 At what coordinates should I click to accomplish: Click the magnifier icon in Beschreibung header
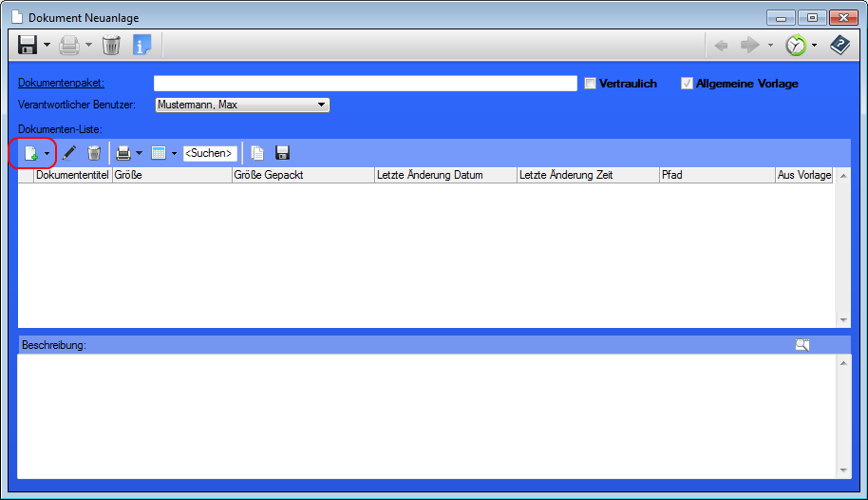[x=802, y=345]
